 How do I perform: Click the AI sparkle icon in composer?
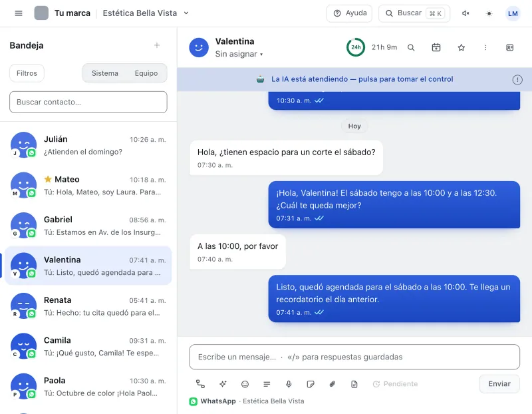pos(223,384)
